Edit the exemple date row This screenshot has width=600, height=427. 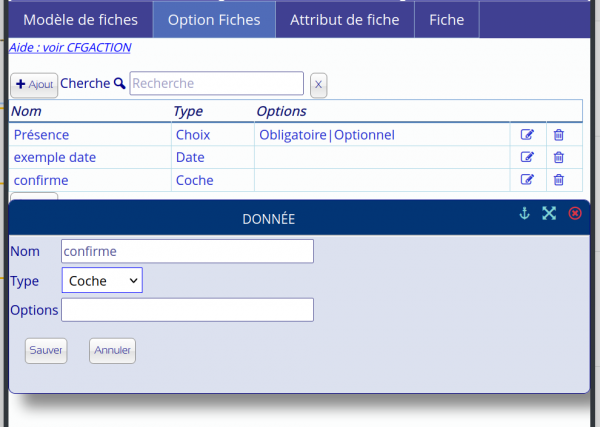[527, 157]
